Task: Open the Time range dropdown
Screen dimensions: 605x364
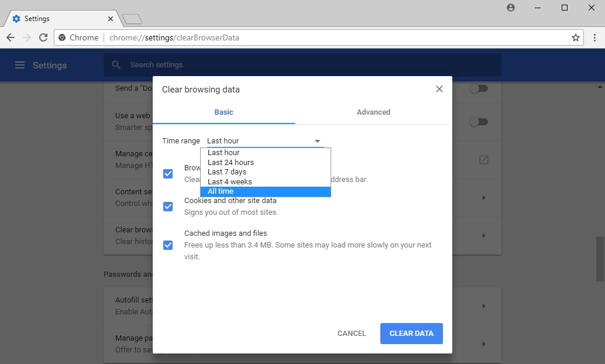Action: pos(317,140)
